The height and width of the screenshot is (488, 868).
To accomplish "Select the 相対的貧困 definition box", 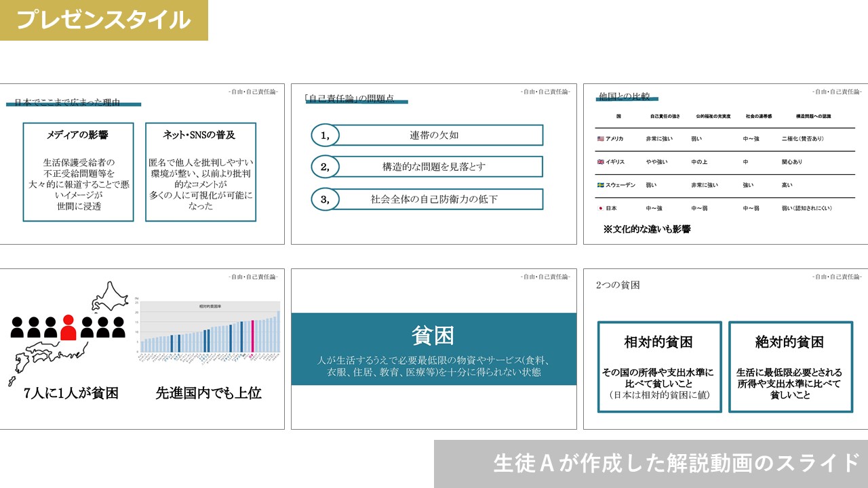I will click(659, 367).
